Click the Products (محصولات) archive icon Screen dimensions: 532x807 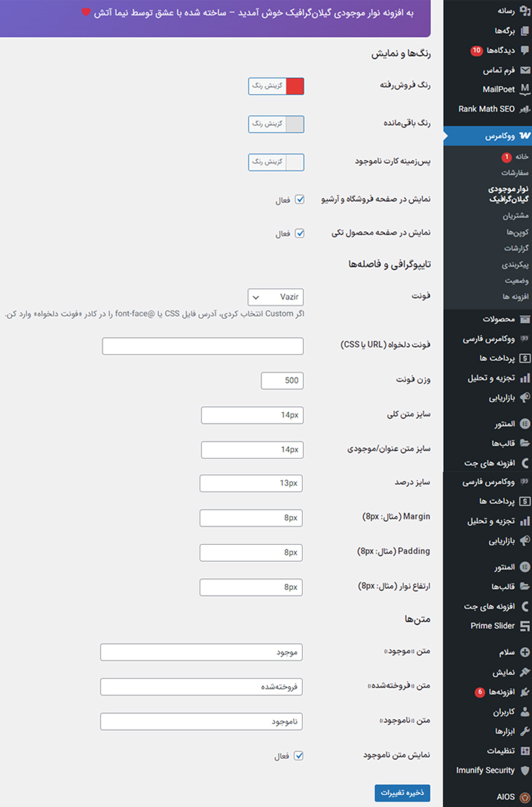click(x=525, y=319)
